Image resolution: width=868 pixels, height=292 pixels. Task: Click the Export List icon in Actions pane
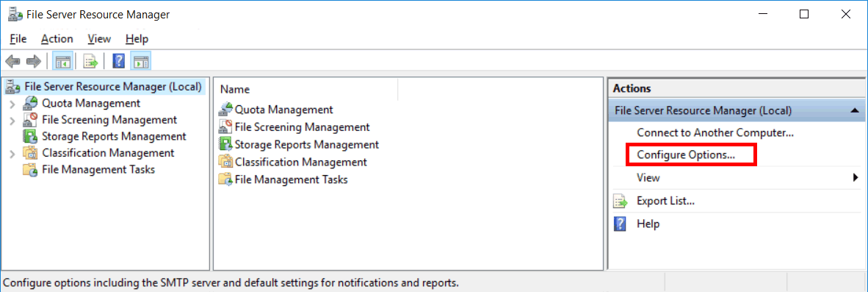pyautogui.click(x=621, y=202)
